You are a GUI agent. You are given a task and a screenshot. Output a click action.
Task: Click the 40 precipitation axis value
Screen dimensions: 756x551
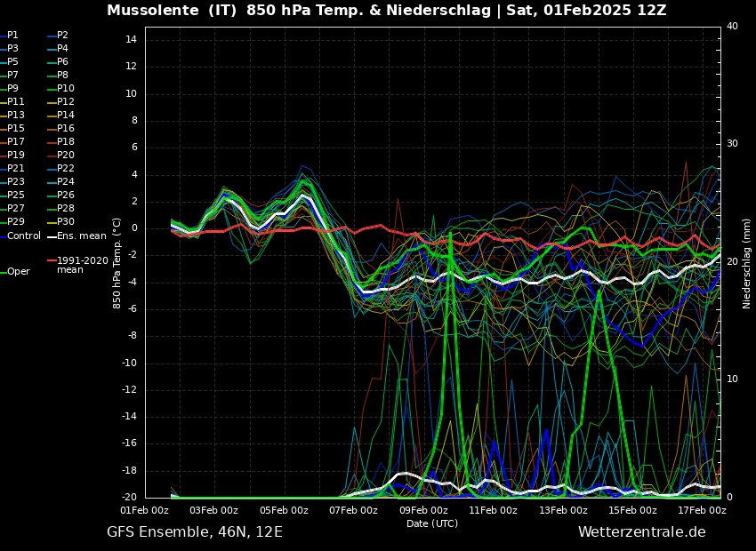point(732,26)
